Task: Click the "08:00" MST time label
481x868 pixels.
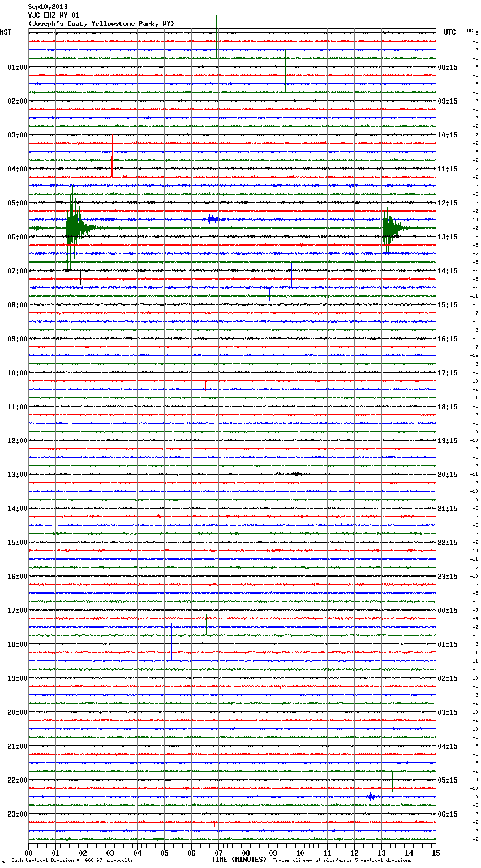Action: tap(18, 305)
